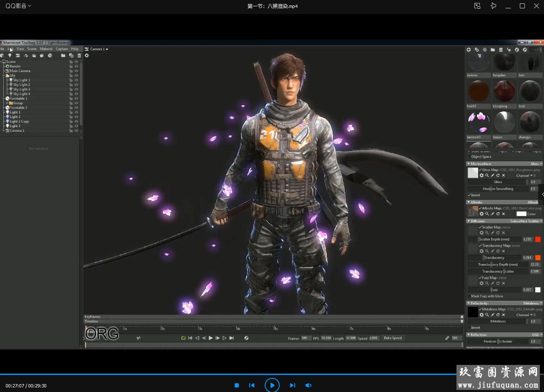The image size is (544, 392).
Task: Stop video playback in QQ player
Action: click(237, 385)
